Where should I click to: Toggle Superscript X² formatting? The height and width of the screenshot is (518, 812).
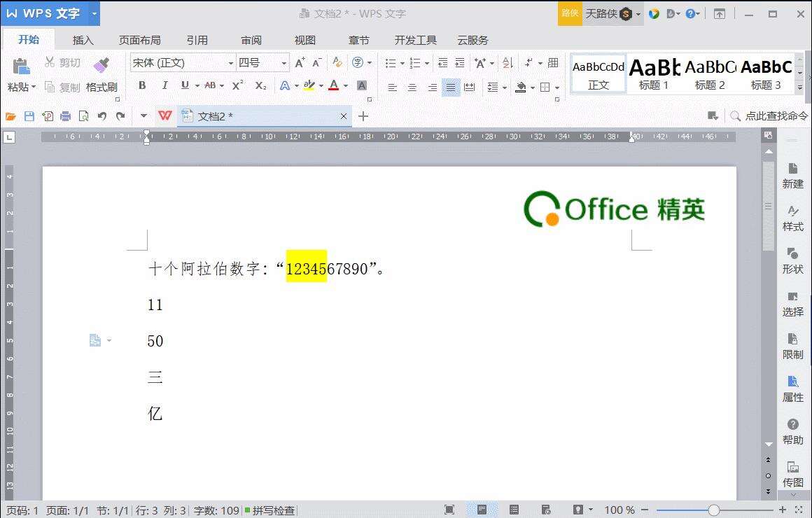(x=238, y=85)
